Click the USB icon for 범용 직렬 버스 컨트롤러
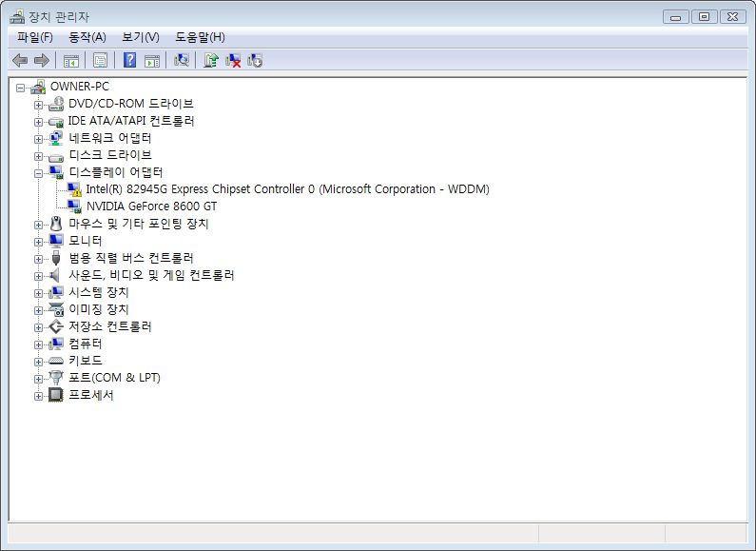This screenshot has height=551, width=756. tap(56, 258)
